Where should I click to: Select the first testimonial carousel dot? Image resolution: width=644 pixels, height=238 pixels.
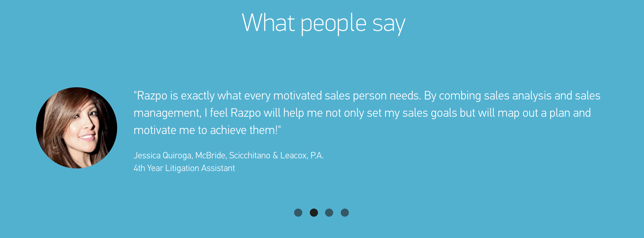[x=298, y=213]
